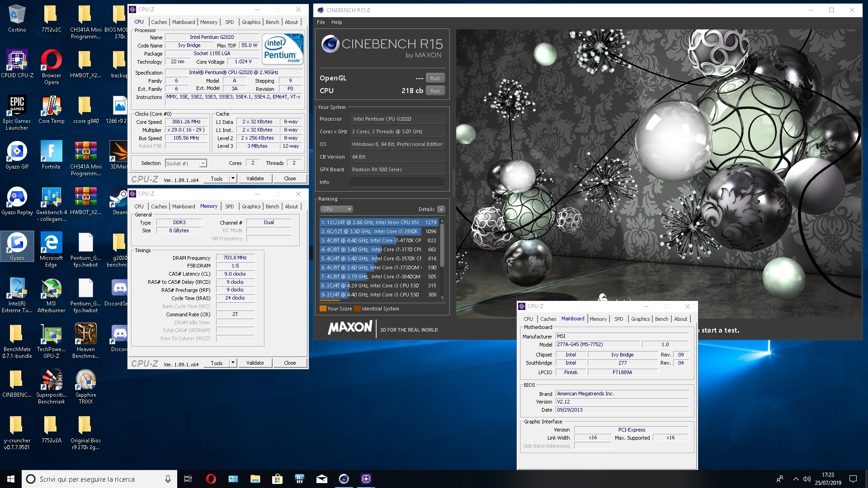Launch Geekbench 4 desktop shortcut
Image resolution: width=868 pixels, height=488 pixels.
tap(51, 205)
